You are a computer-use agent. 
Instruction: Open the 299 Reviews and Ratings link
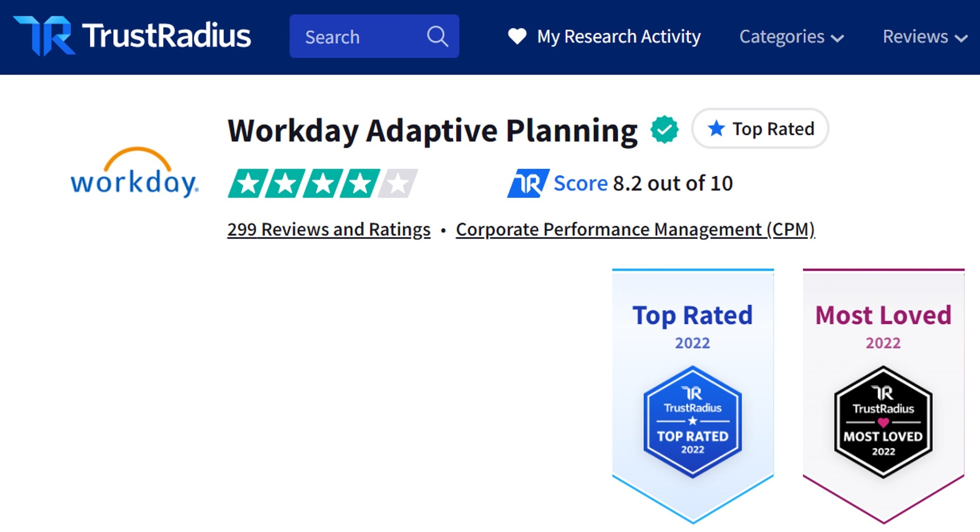tap(329, 230)
